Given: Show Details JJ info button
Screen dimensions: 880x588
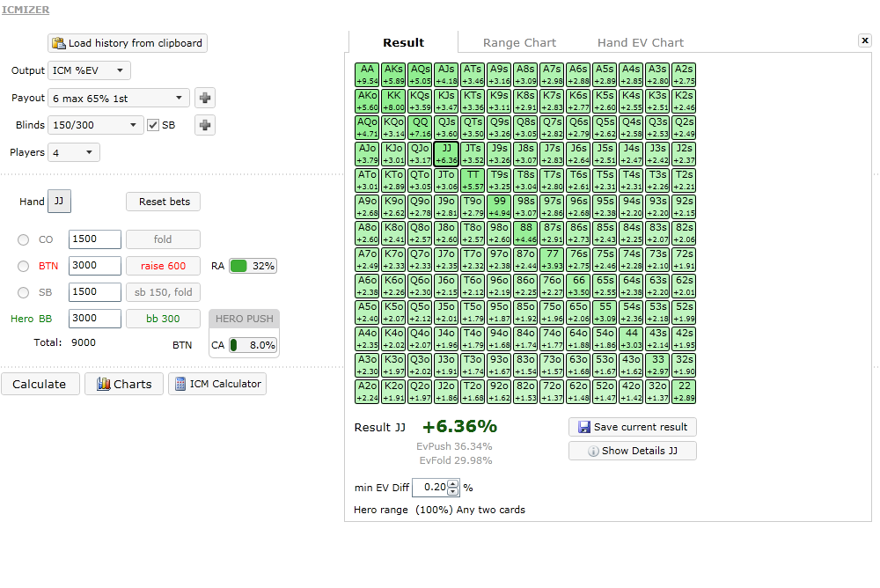Looking at the screenshot, I should [632, 451].
